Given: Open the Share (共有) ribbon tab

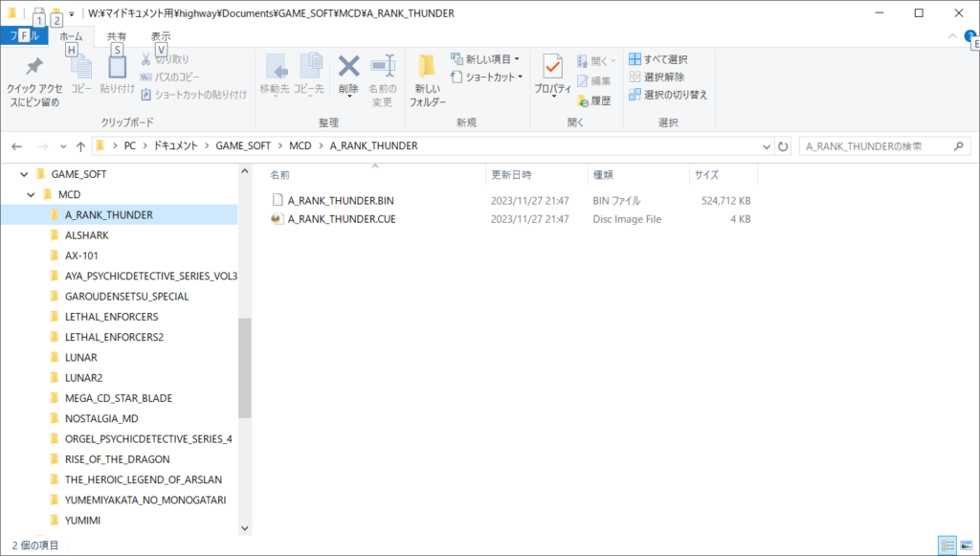Looking at the screenshot, I should click(117, 36).
